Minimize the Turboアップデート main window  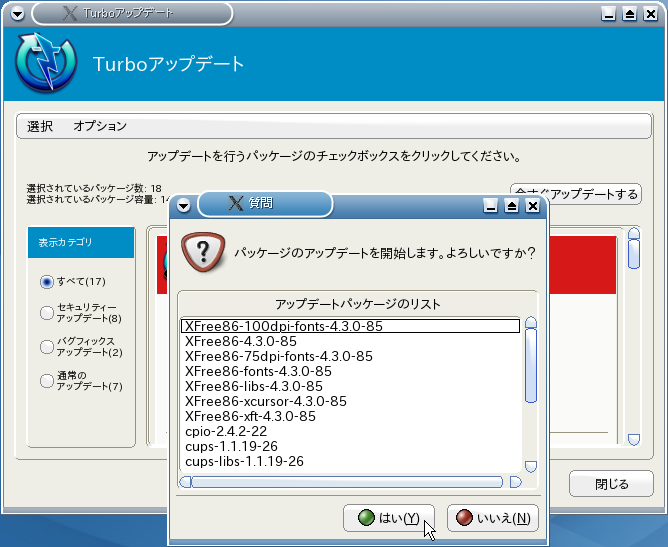click(608, 14)
